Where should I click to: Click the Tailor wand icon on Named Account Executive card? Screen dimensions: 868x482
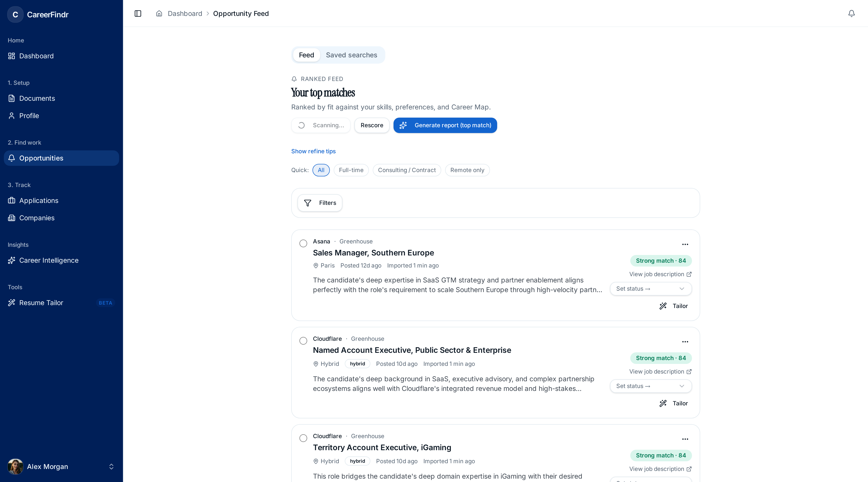click(663, 403)
